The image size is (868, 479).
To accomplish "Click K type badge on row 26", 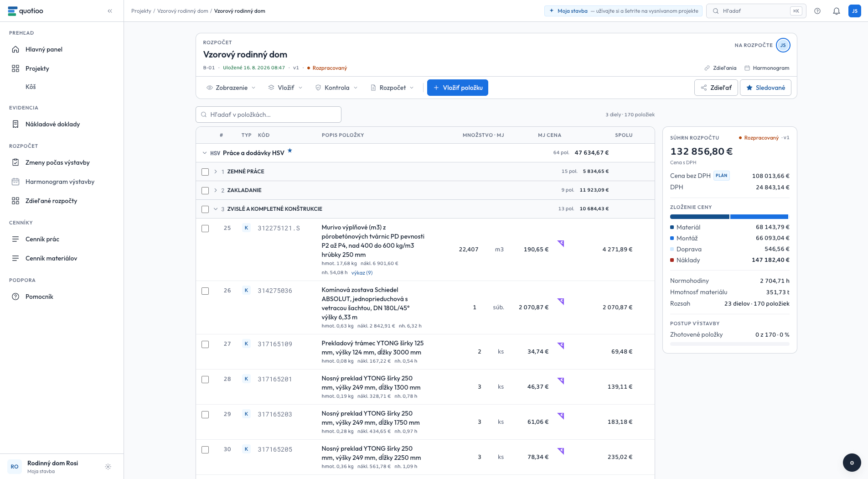I will [246, 291].
